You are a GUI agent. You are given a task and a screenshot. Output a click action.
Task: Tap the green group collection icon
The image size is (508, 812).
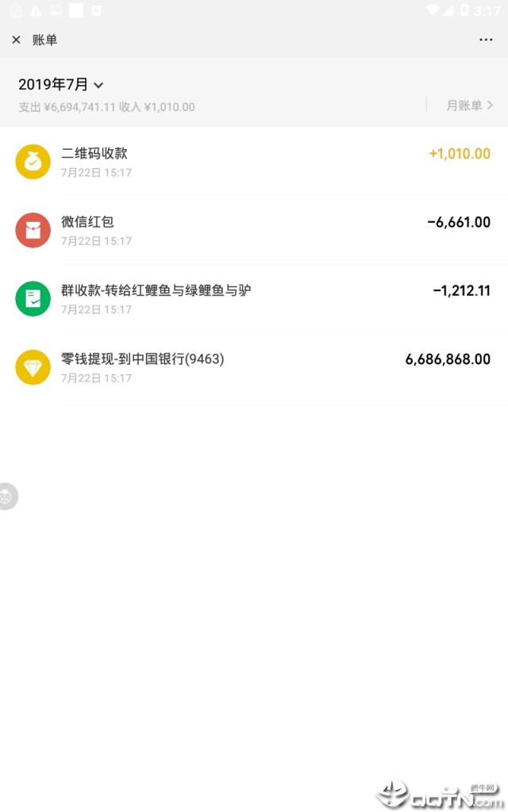pyautogui.click(x=33, y=298)
